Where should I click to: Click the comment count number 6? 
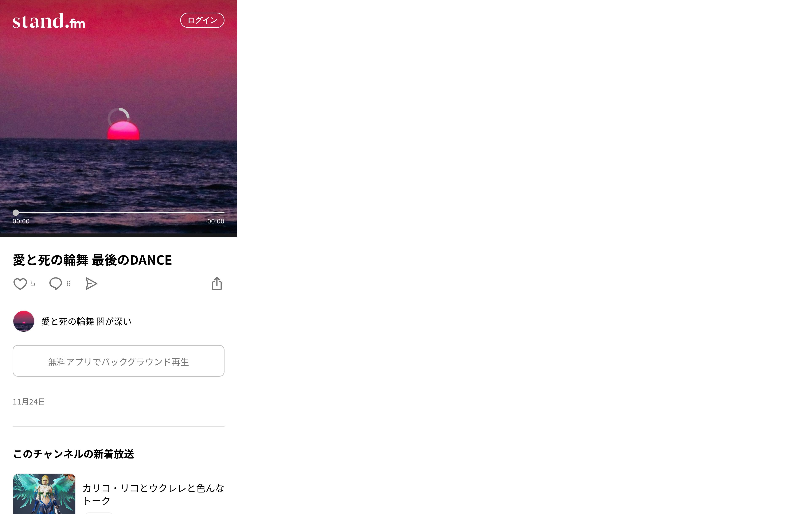pos(69,284)
